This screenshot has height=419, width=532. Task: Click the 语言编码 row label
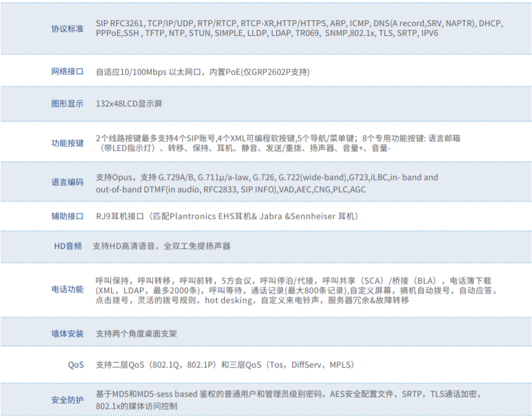point(67,182)
